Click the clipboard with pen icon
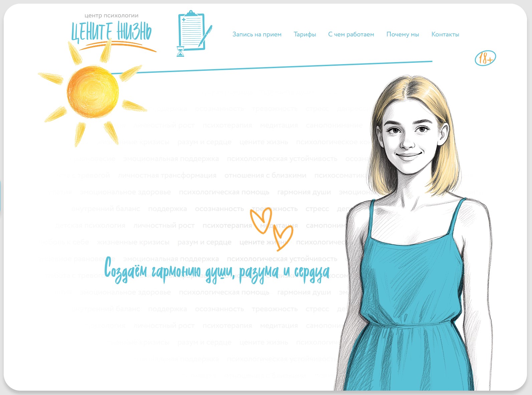Viewport: 532px width, 395px height. pos(192,31)
